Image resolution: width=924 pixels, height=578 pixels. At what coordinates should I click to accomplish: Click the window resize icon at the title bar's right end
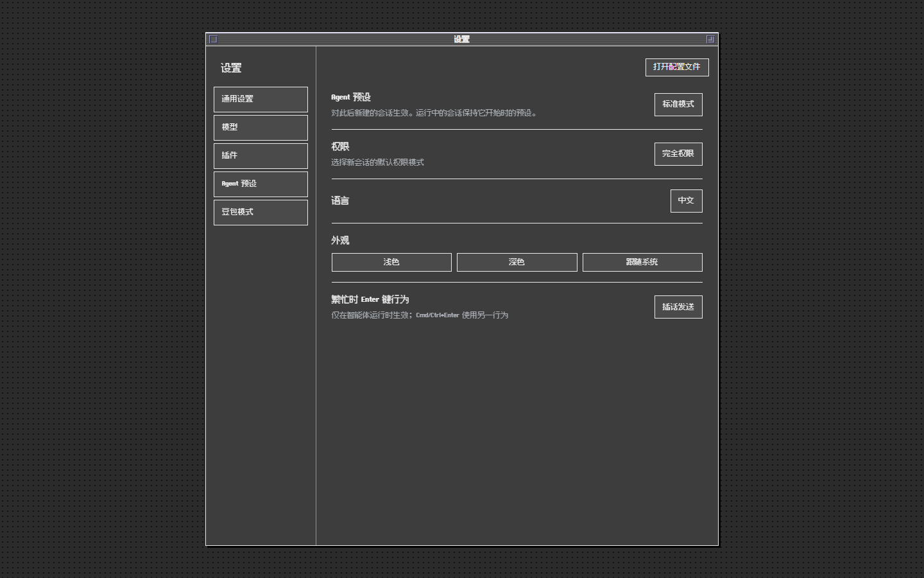pyautogui.click(x=710, y=39)
